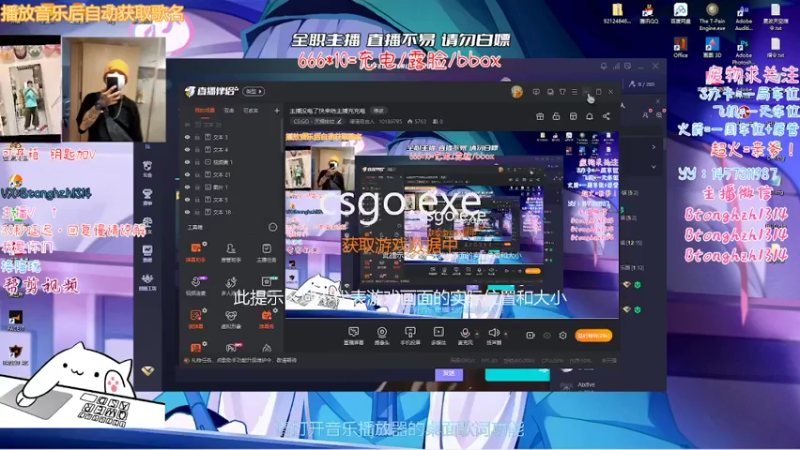
Task: Open the orange 弹幕库 tool
Action: click(266, 319)
